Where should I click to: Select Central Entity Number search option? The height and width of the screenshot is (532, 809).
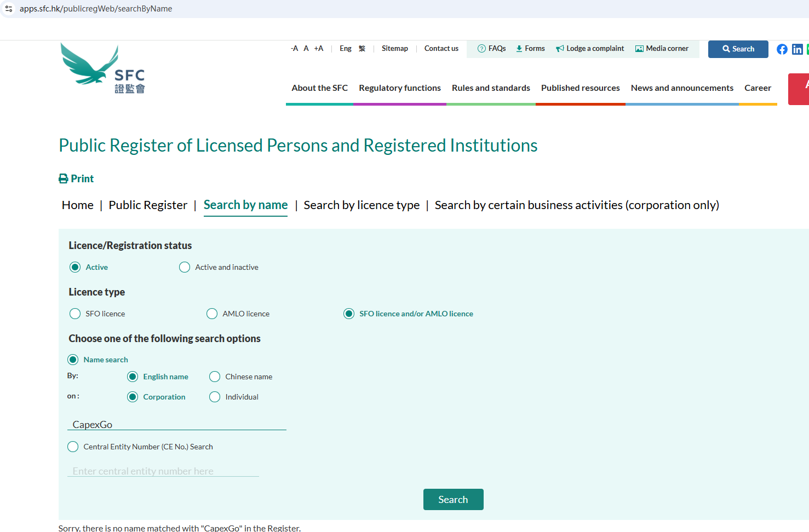[73, 447]
